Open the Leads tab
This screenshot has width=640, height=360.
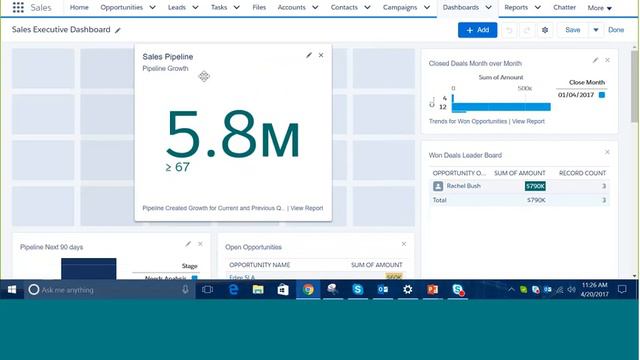point(177,7)
